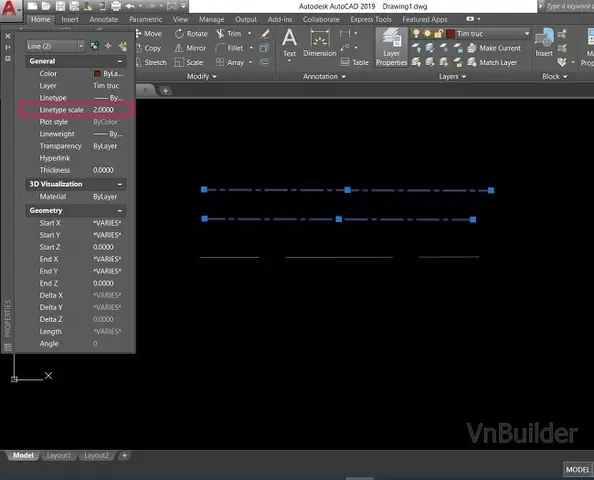The width and height of the screenshot is (594, 480).
Task: Open the Array tool dropdown arrow
Action: 250,63
